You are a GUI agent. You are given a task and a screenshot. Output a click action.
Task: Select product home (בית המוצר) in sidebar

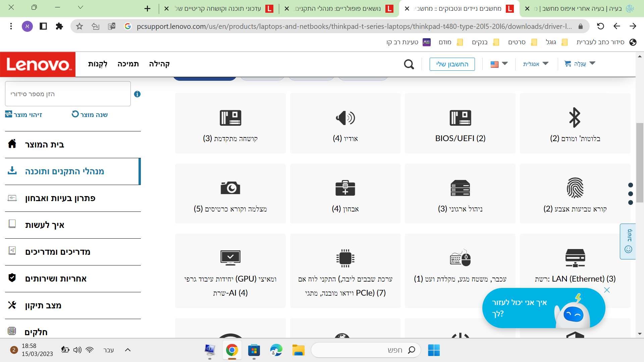[x=73, y=144]
